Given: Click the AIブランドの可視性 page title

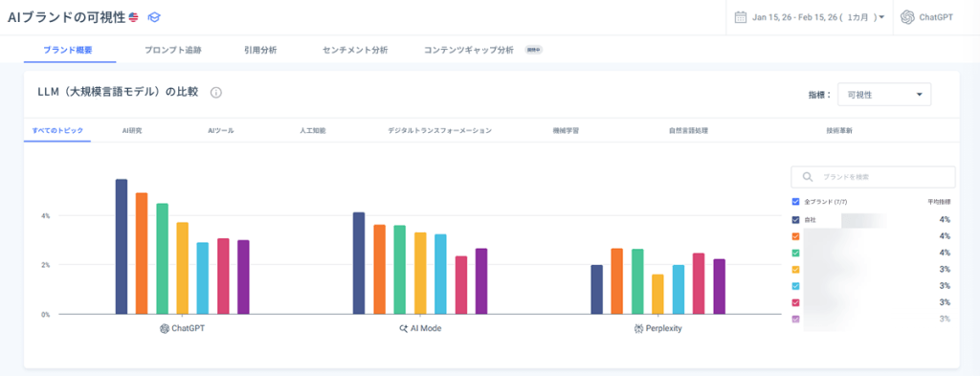Looking at the screenshot, I should pyautogui.click(x=66, y=17).
